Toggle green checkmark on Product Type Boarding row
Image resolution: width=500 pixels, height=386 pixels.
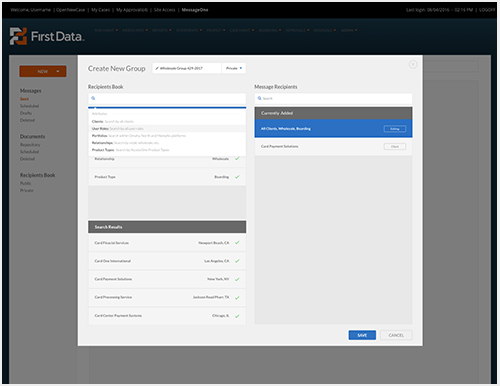[x=237, y=177]
